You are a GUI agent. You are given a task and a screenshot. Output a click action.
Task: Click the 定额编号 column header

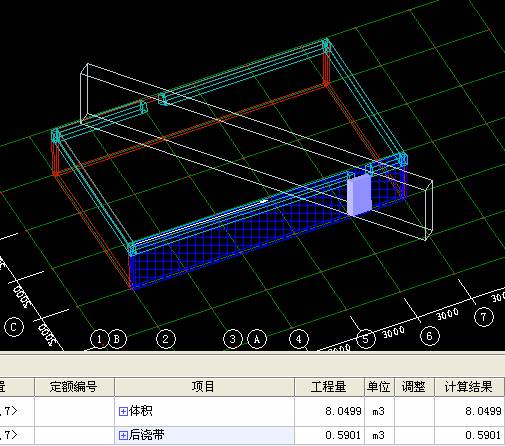tap(74, 387)
